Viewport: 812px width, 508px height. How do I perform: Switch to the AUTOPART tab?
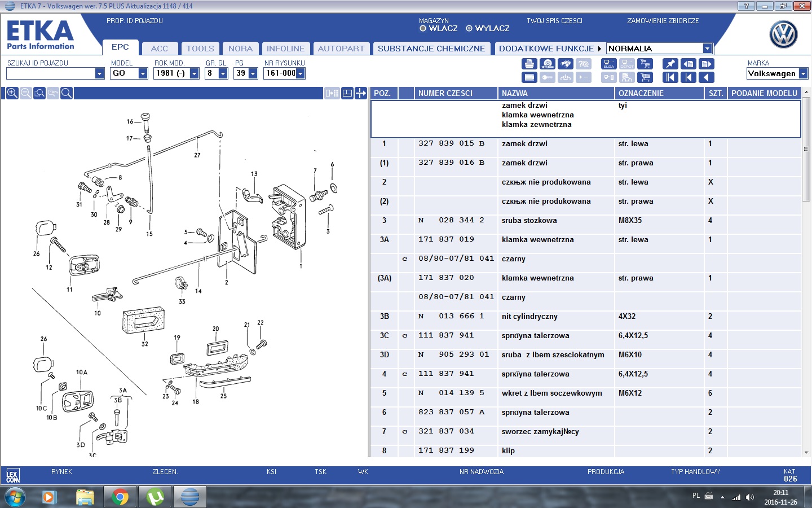coord(341,49)
